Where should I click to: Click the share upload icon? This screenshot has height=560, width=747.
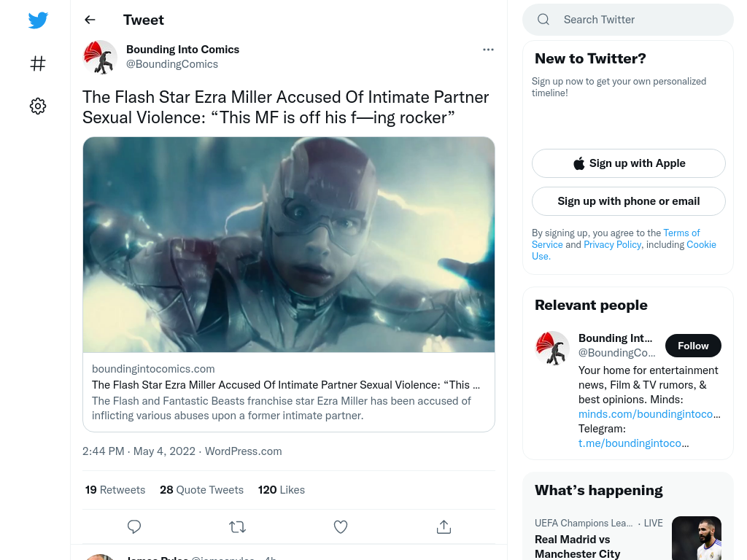(444, 526)
